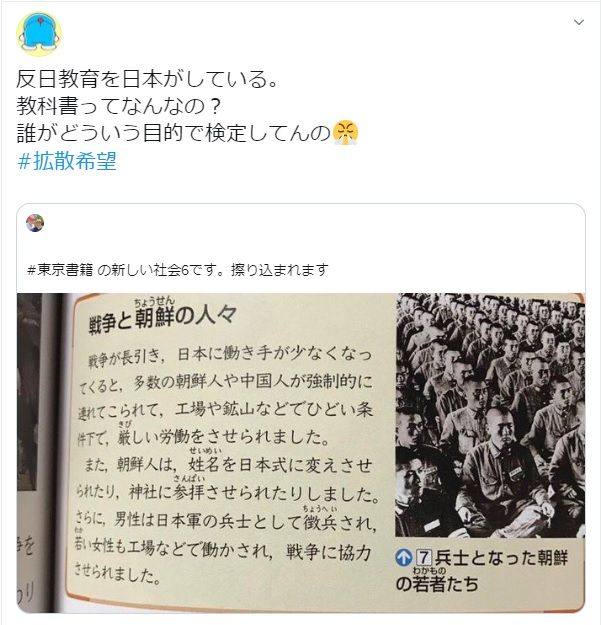The image size is (601, 625).
Task: Click the textbook heading 戦争と朝鮮の人々
Action: pyautogui.click(x=163, y=318)
